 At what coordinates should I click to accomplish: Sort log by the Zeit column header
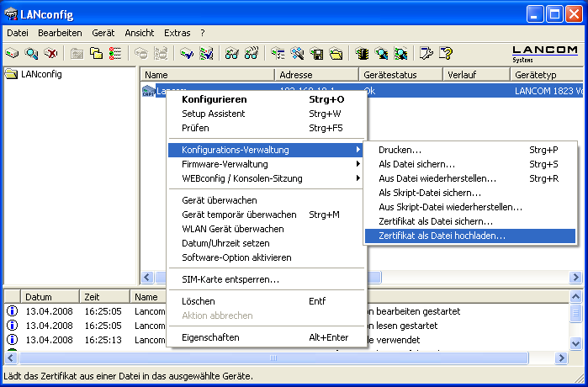[104, 297]
